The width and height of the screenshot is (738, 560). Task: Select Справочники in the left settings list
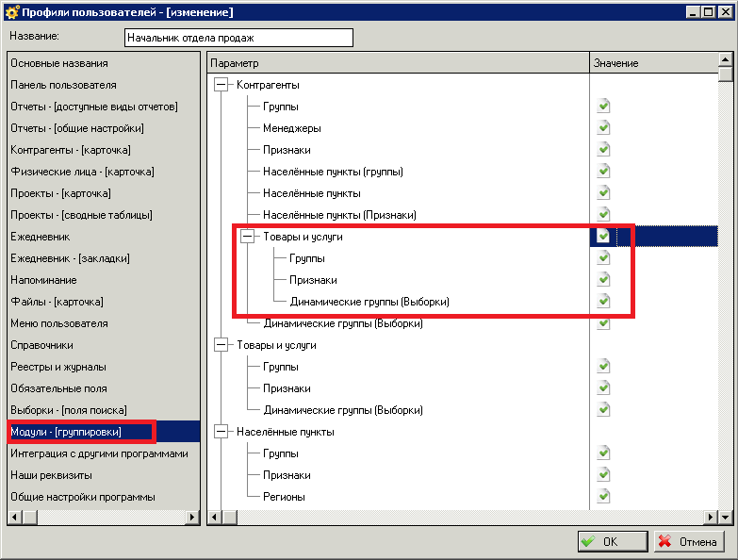coord(41,345)
